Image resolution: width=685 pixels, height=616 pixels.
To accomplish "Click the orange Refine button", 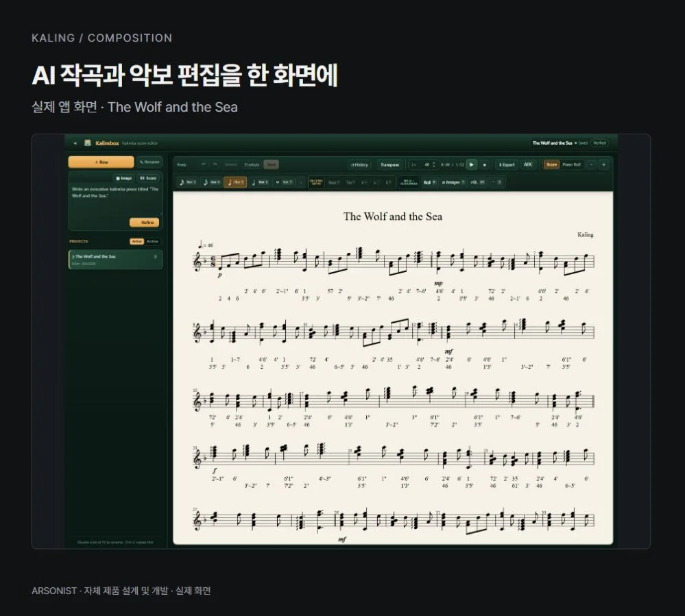I will coord(145,222).
